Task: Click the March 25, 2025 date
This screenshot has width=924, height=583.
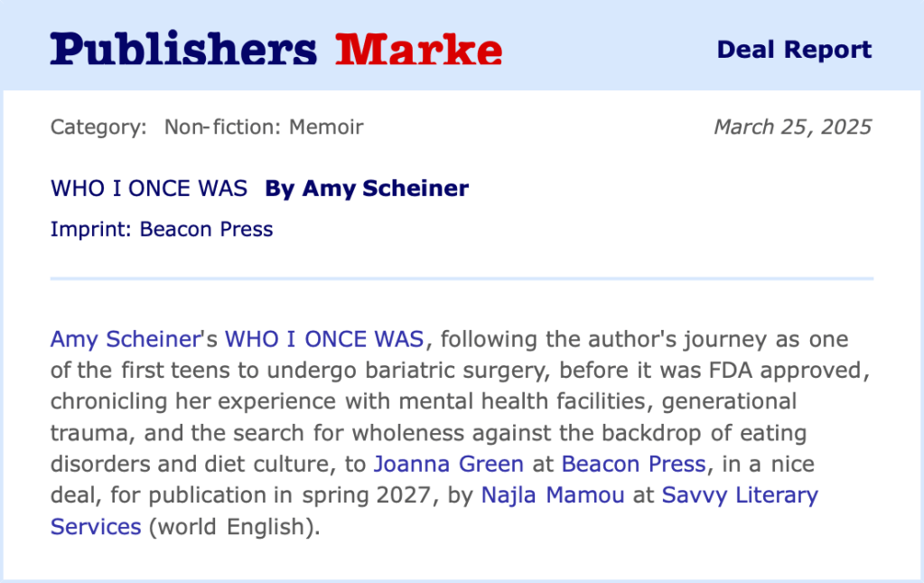Action: [792, 127]
